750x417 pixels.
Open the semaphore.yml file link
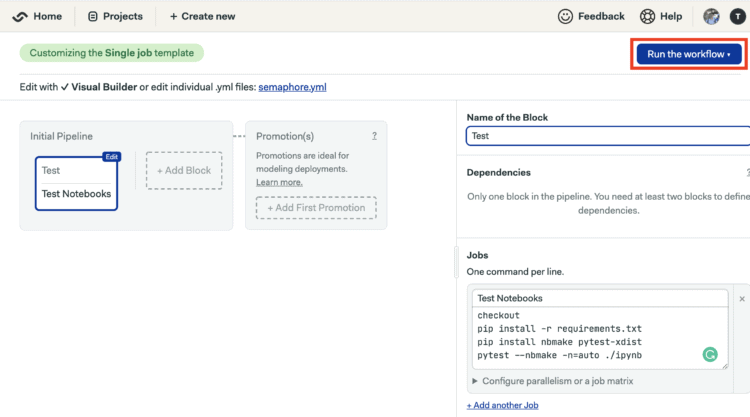(x=292, y=87)
